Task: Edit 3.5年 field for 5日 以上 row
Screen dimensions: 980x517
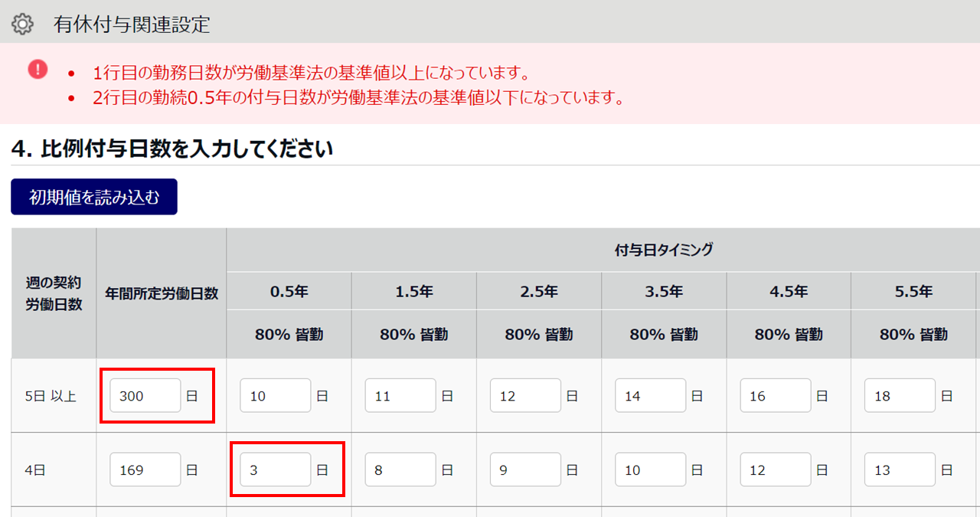Action: coord(650,396)
